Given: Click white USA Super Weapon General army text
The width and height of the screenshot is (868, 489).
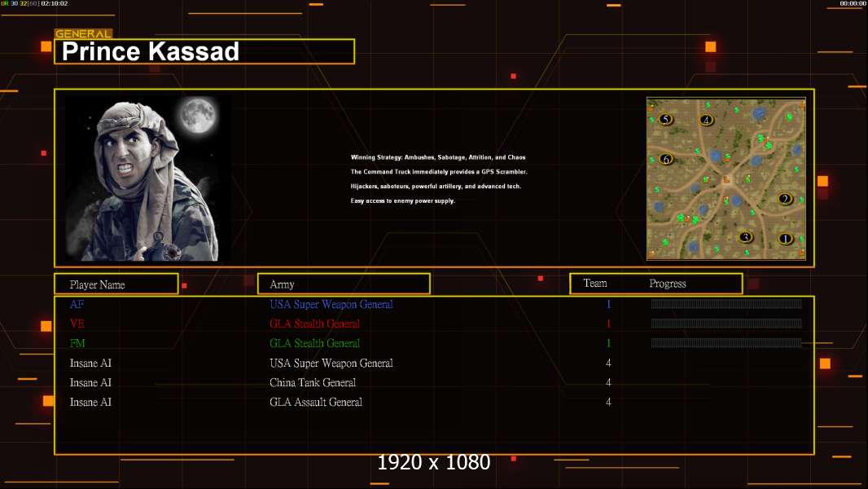Looking at the screenshot, I should coord(331,363).
